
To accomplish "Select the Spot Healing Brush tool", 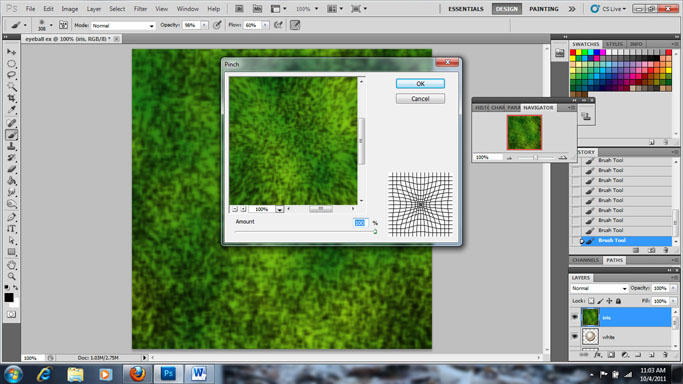I will [x=11, y=123].
